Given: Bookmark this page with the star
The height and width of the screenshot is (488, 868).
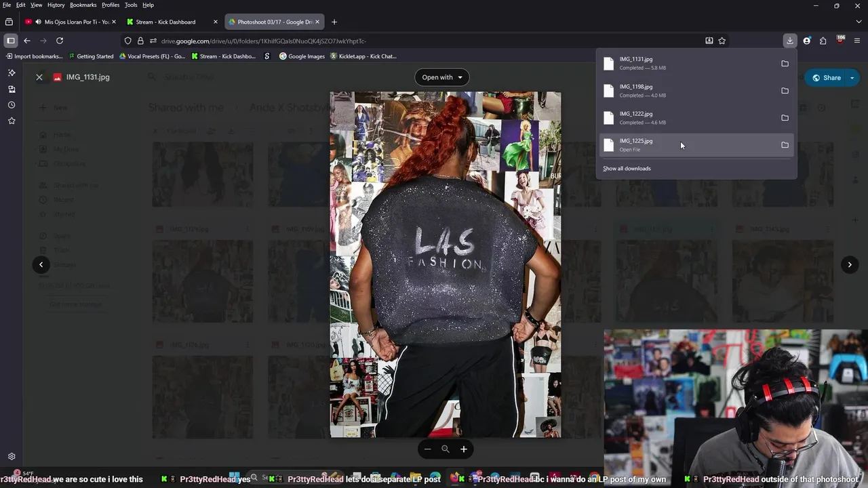Looking at the screenshot, I should coord(722,41).
